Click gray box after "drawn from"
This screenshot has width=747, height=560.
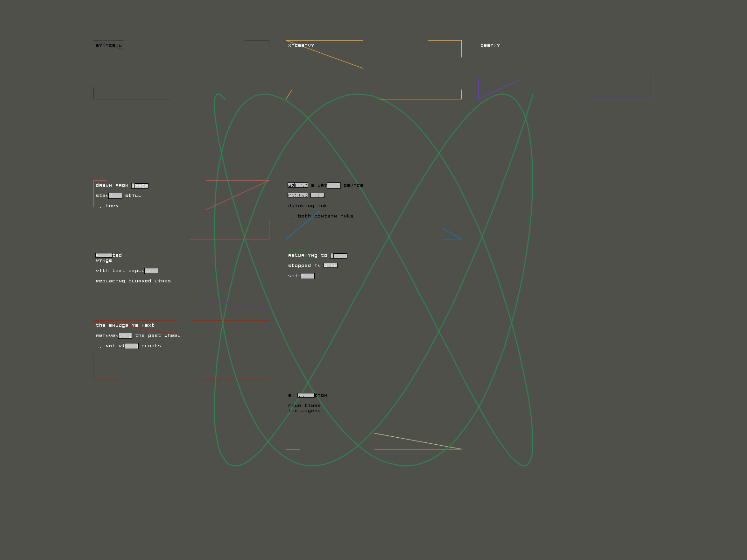pyautogui.click(x=140, y=186)
